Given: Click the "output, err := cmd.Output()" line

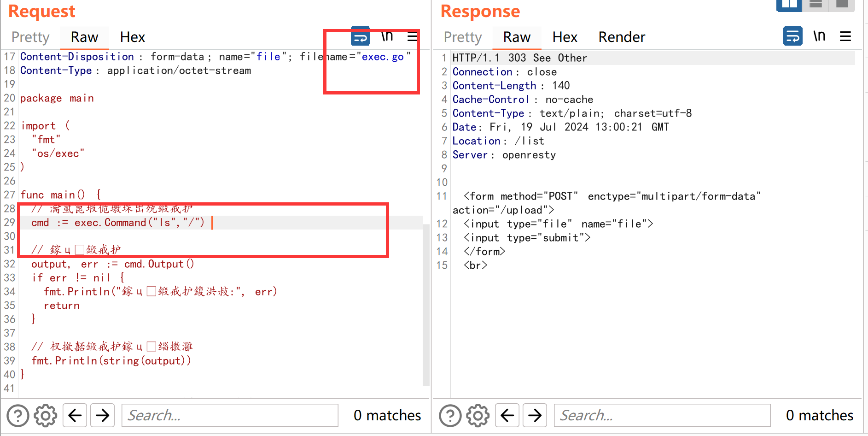Looking at the screenshot, I should pyautogui.click(x=113, y=264).
